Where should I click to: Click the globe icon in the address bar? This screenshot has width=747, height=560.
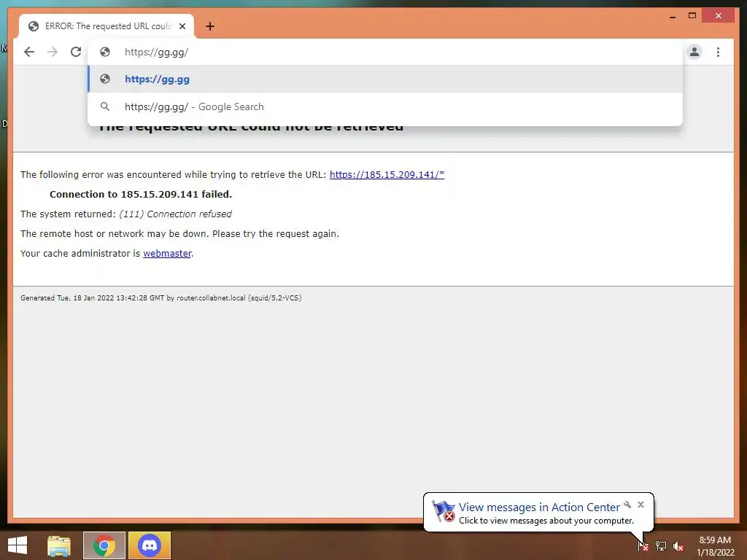(105, 52)
